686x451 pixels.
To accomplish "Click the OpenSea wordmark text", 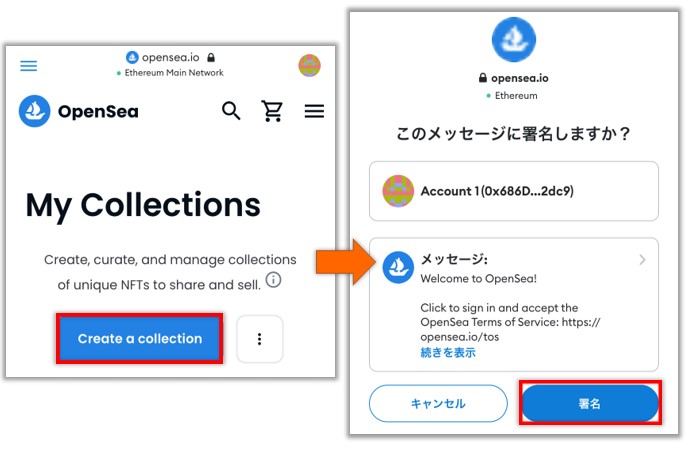I will [x=98, y=112].
